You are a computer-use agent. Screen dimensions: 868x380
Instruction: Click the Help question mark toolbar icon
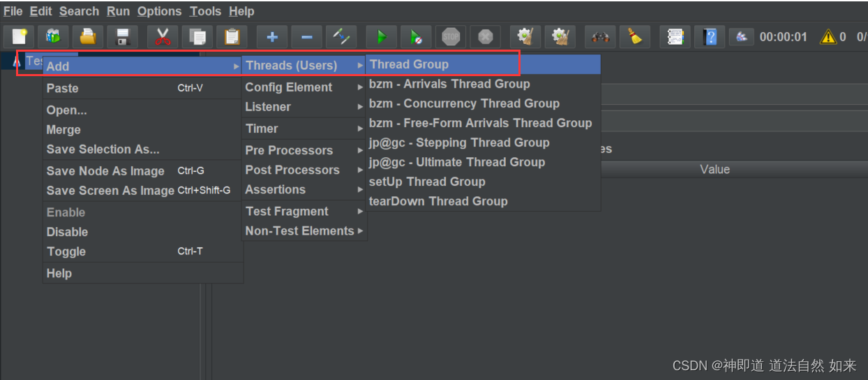(x=710, y=37)
